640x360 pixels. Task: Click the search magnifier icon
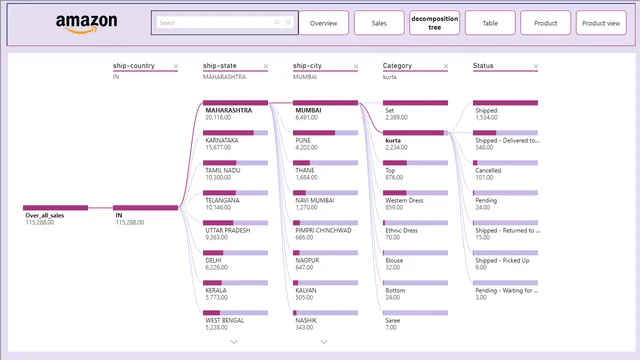click(277, 22)
